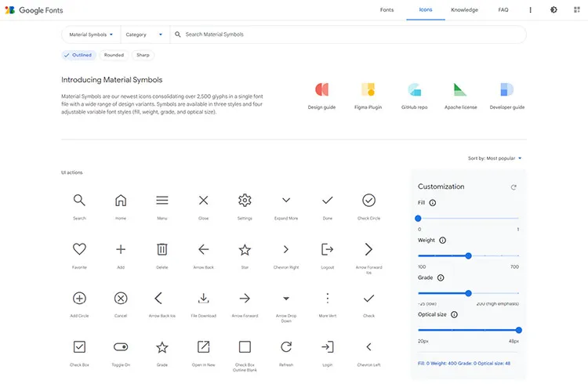Choose the Star symbol
This screenshot has height=384, width=588.
[245, 249]
